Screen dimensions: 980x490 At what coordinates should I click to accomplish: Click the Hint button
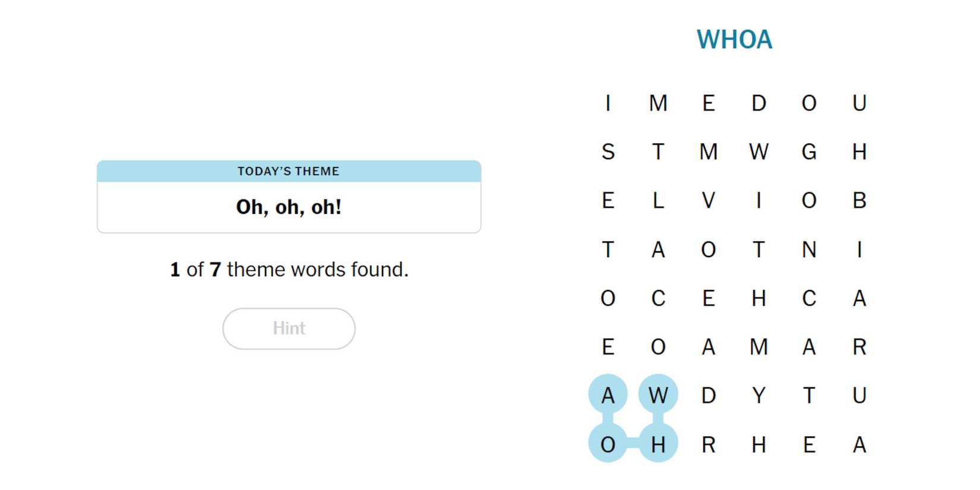pyautogui.click(x=289, y=328)
